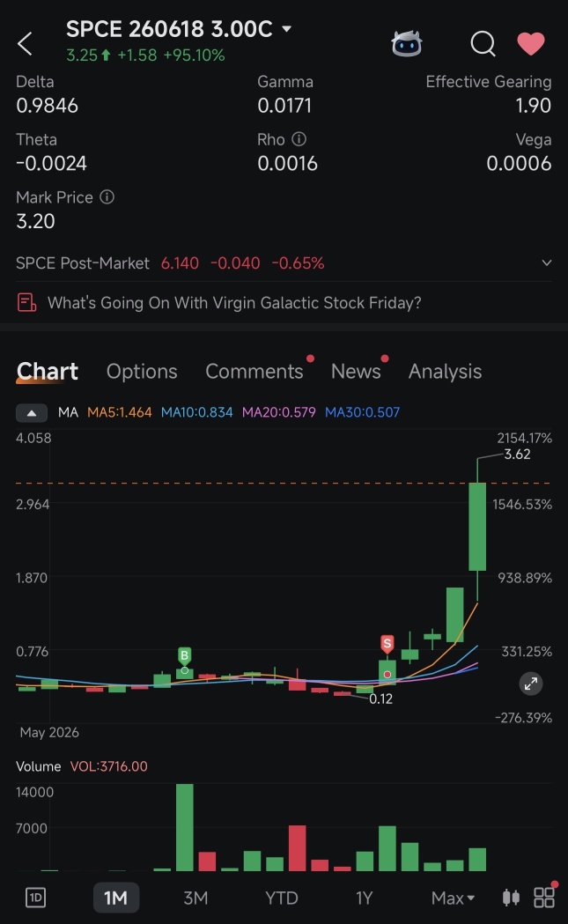Image resolution: width=568 pixels, height=924 pixels.
Task: Collapse the MA indicator toggle arrow
Action: pos(32,412)
